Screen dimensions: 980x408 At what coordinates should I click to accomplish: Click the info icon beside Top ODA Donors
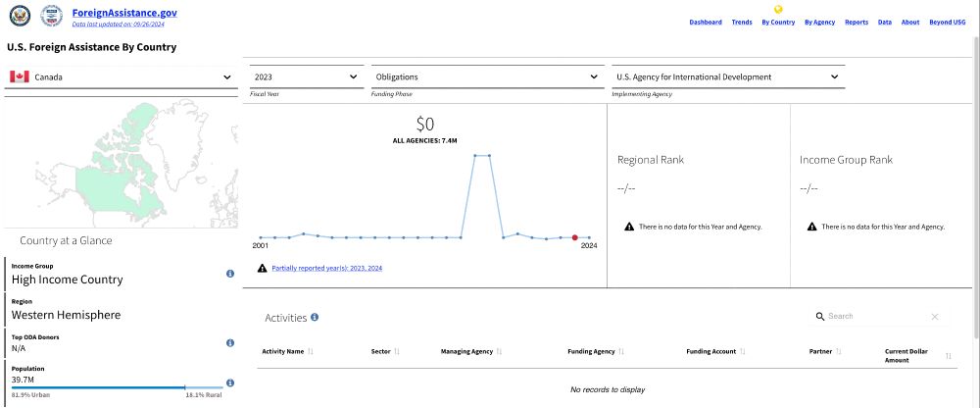(230, 343)
